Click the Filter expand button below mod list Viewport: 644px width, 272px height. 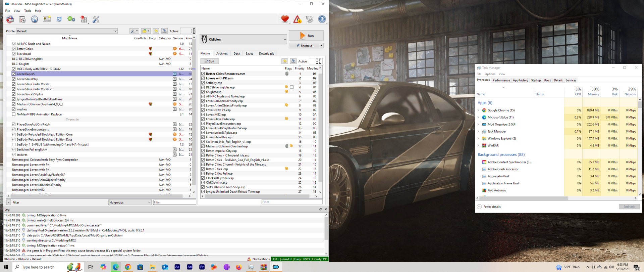(8, 202)
